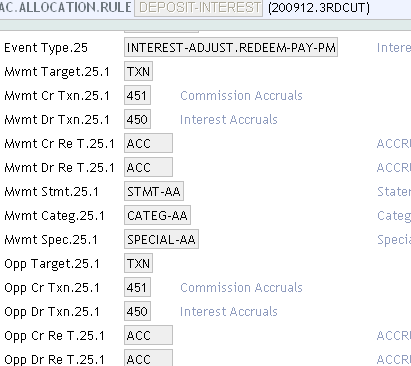Focus the Mvmt Cr Re T.25.1 ACC field

pos(148,143)
